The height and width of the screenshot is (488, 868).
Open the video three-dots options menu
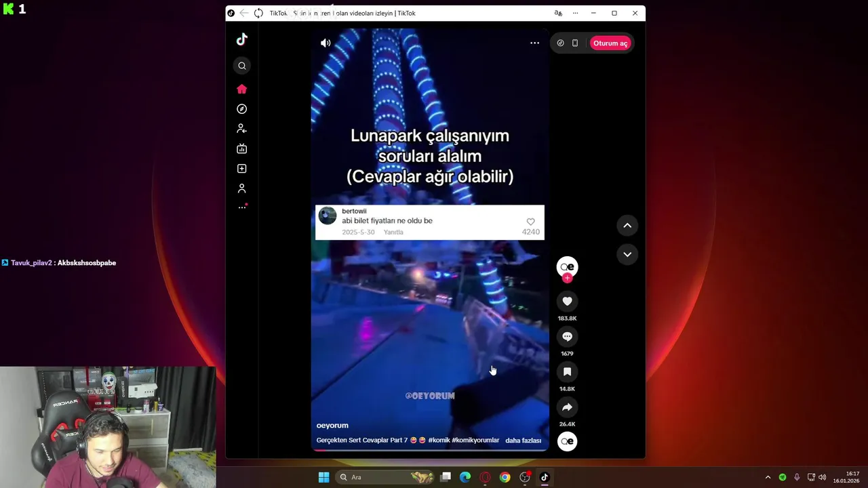pyautogui.click(x=535, y=43)
